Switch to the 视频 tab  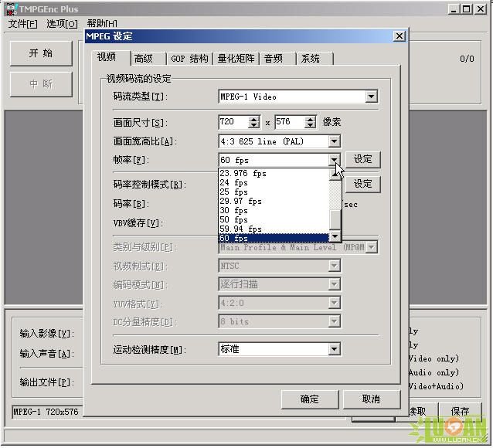coord(110,57)
